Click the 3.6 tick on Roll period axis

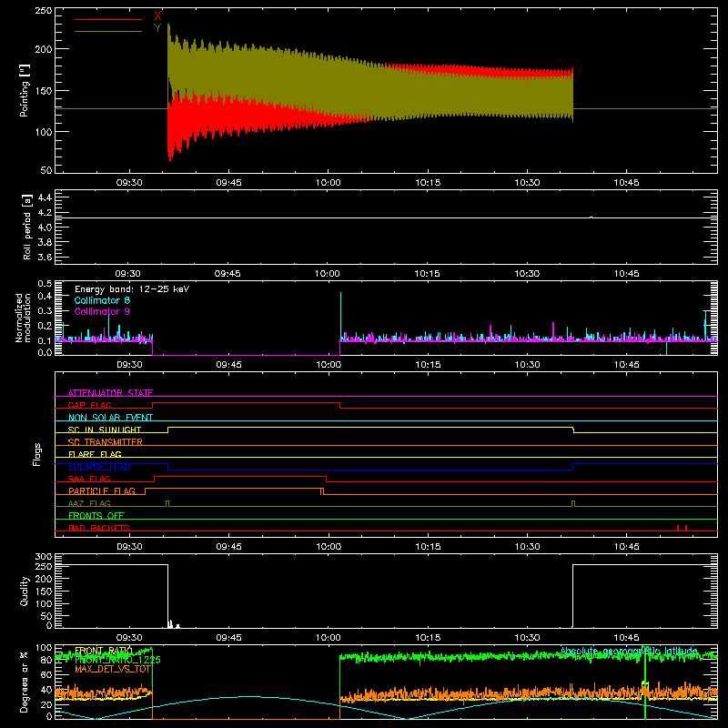pos(45,257)
